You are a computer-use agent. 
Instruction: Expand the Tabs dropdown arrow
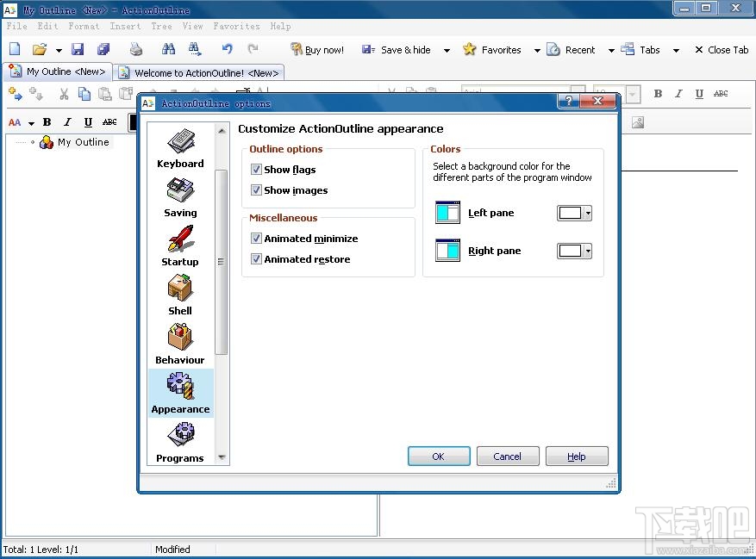tap(676, 50)
